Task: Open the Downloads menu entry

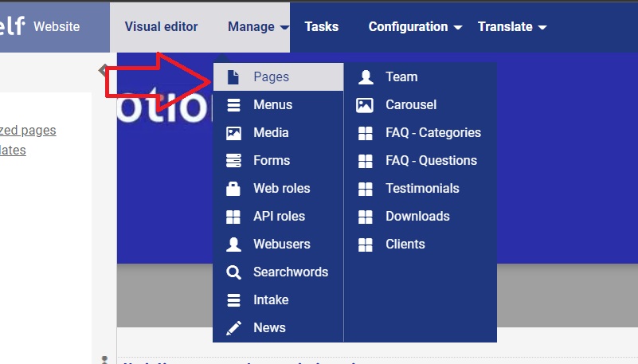Action: [x=417, y=217]
